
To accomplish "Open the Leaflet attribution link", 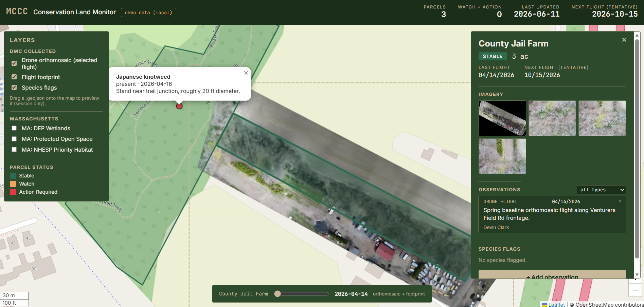I will pyautogui.click(x=556, y=305).
